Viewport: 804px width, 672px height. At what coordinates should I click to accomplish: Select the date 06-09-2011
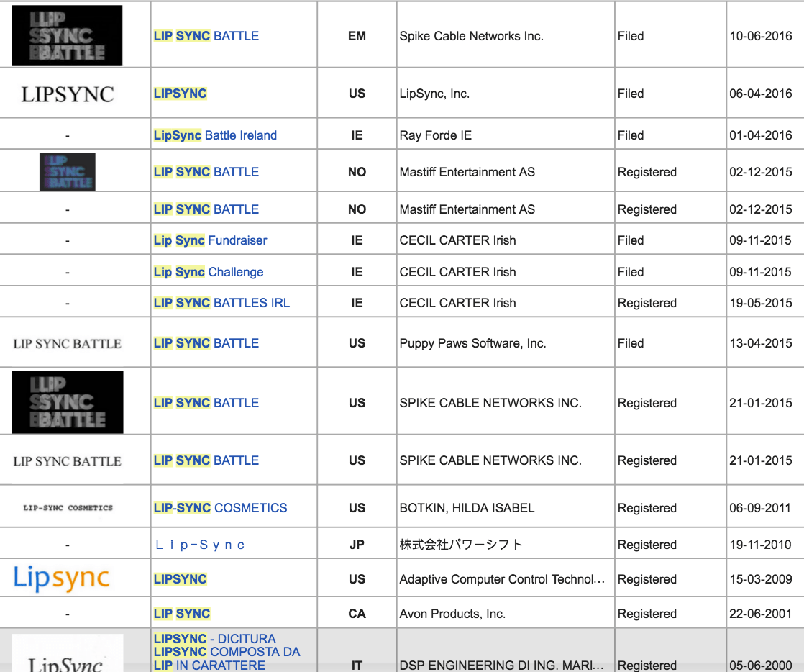coord(760,508)
